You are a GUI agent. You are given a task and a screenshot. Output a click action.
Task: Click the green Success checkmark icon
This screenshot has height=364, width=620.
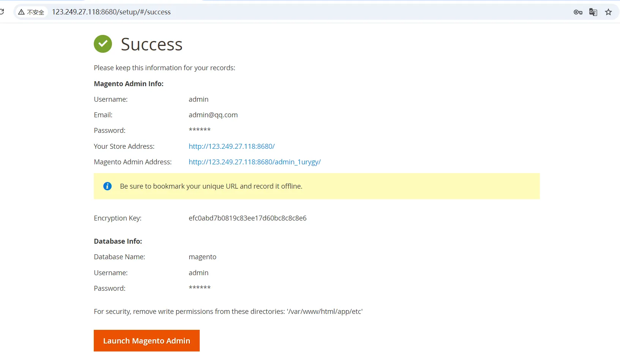coord(103,44)
